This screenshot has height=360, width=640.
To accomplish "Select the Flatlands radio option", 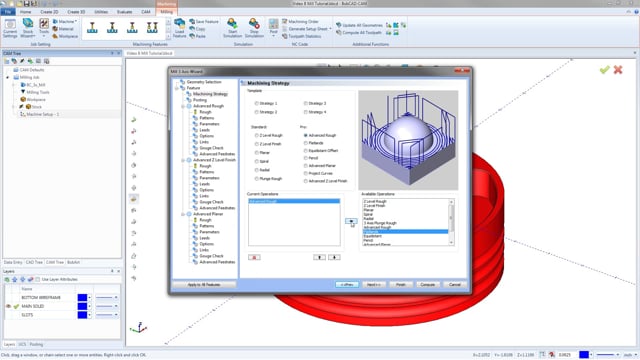I will click(x=305, y=143).
